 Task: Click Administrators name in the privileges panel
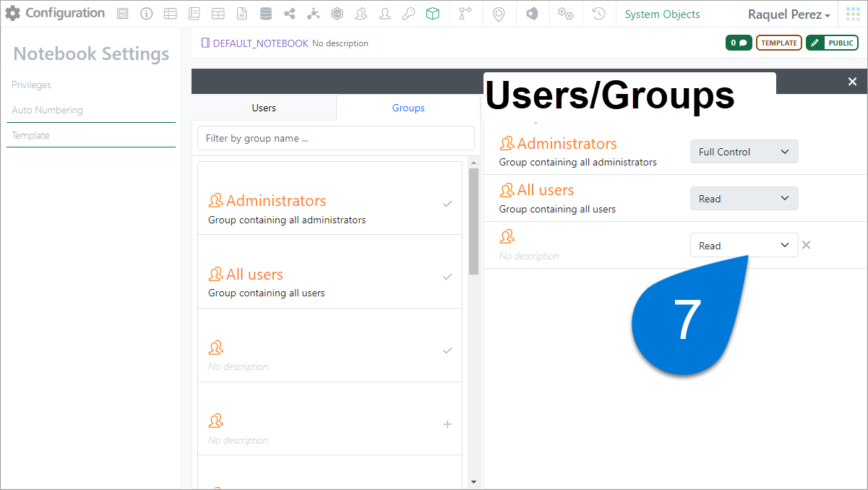[x=567, y=144]
